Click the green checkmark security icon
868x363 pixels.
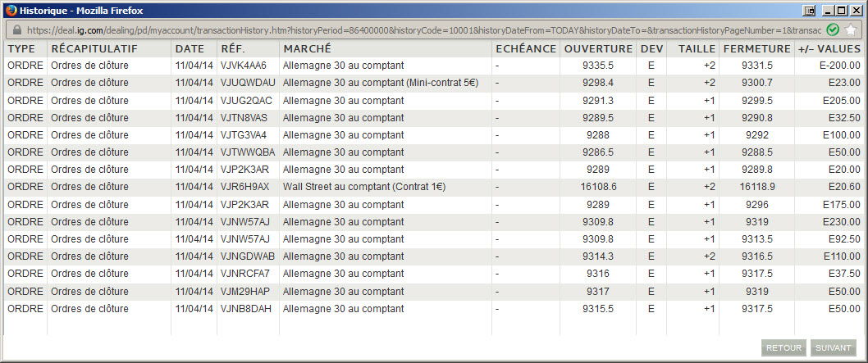coord(832,29)
